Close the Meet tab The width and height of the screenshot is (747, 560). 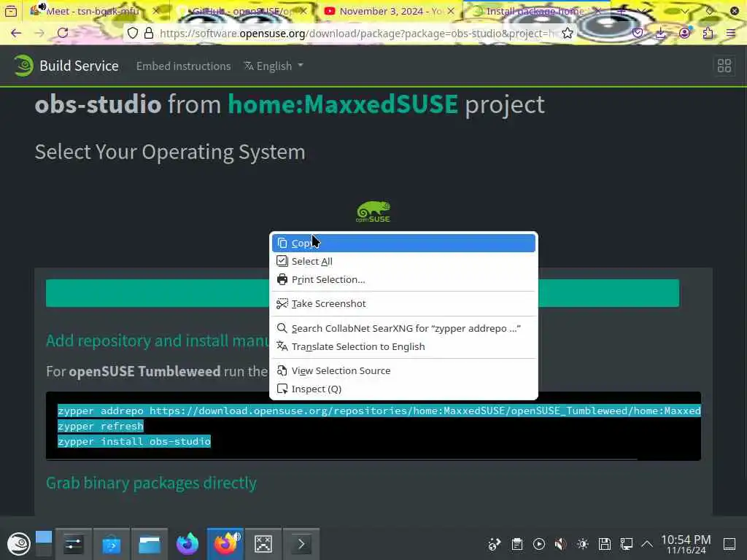[156, 11]
